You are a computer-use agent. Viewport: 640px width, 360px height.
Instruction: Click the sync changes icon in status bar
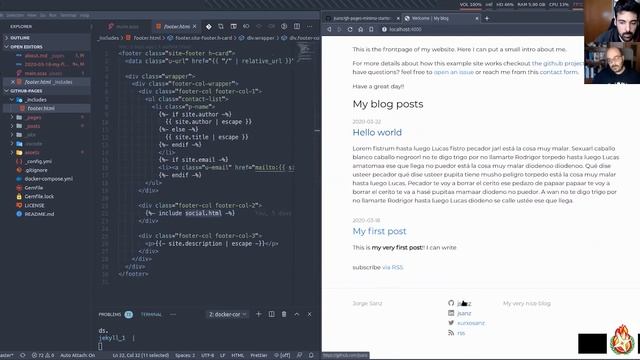click(22, 356)
